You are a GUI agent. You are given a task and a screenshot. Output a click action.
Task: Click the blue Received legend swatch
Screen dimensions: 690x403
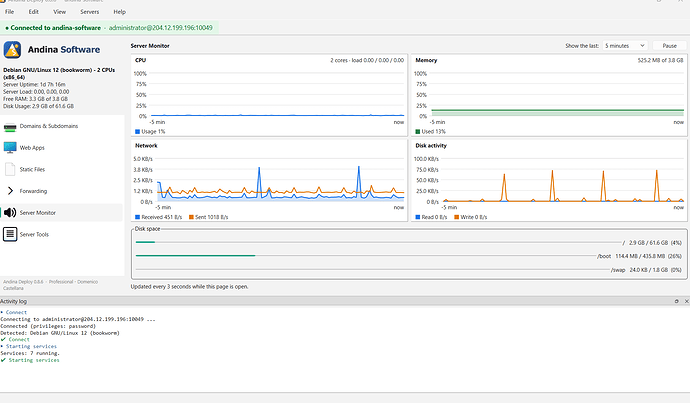click(137, 217)
